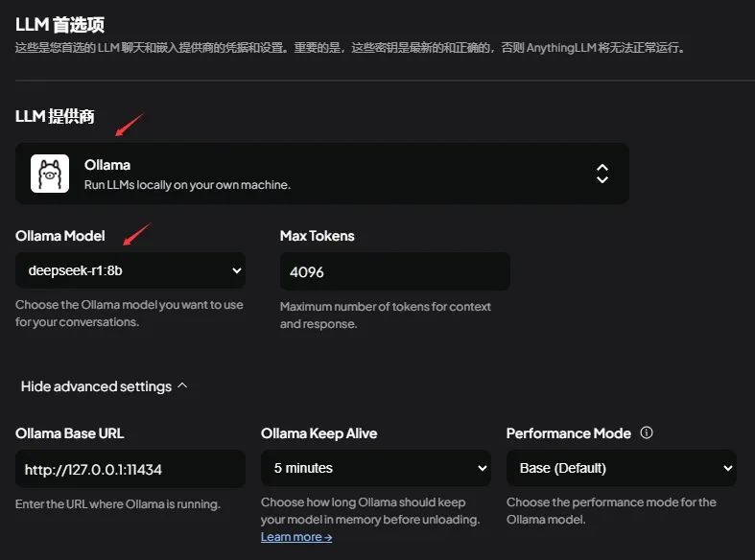The image size is (755, 560).
Task: Open the Learn more link
Action: [296, 537]
